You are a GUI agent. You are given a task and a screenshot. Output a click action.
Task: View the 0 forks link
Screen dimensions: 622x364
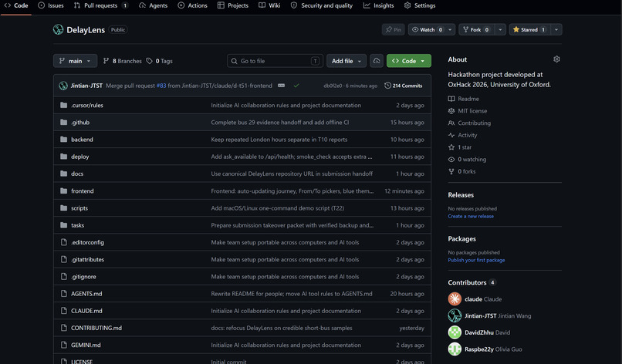[461, 171]
